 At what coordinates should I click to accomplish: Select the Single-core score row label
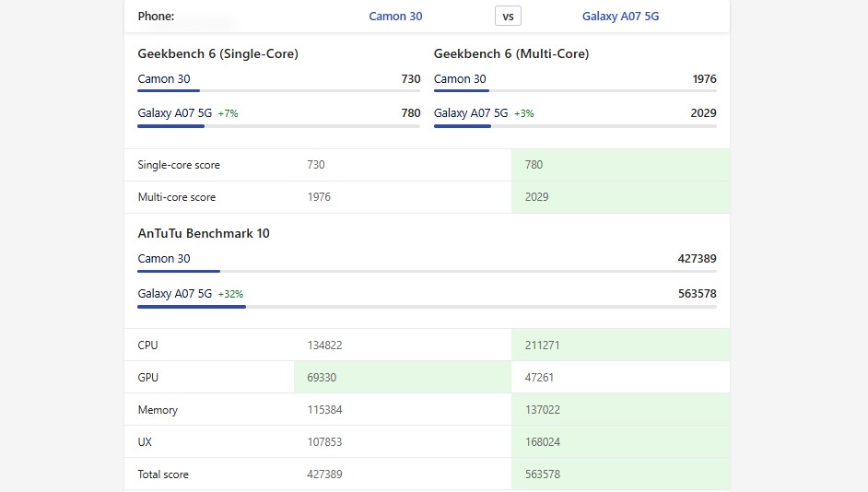click(x=179, y=165)
